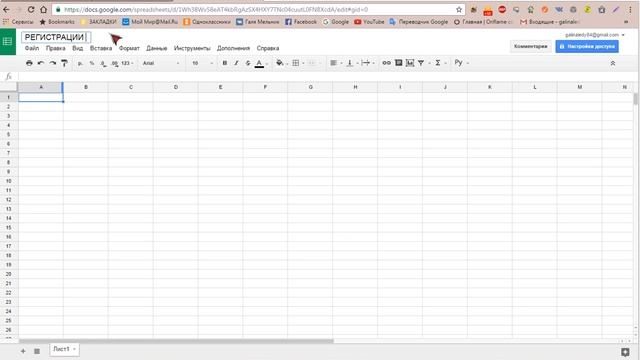Open the Arial font dropdown
This screenshot has height=360, width=640.
click(161, 63)
